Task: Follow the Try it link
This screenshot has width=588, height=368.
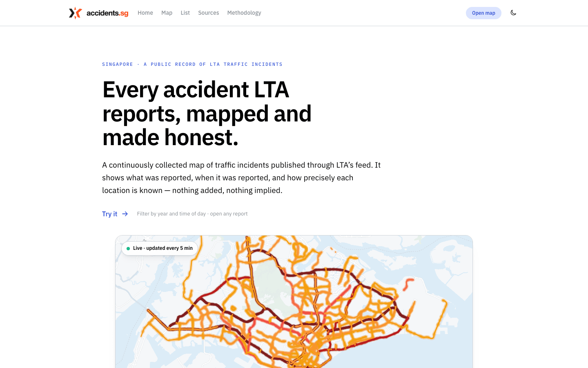Action: [x=115, y=214]
